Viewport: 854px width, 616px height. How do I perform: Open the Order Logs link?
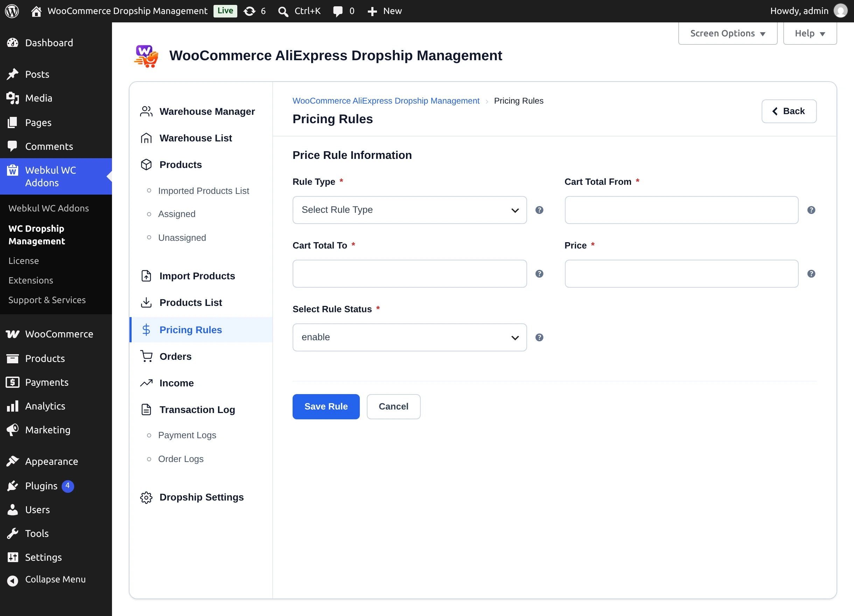[x=181, y=459]
